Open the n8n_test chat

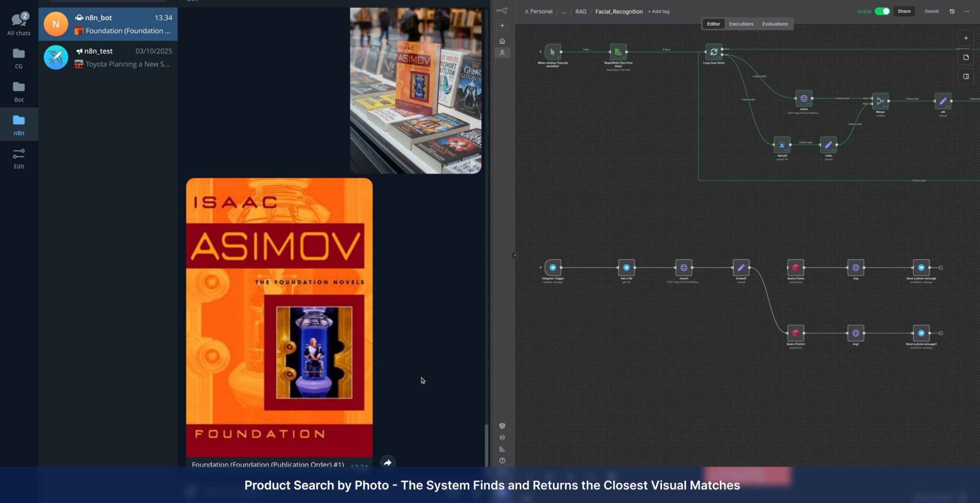coord(108,57)
